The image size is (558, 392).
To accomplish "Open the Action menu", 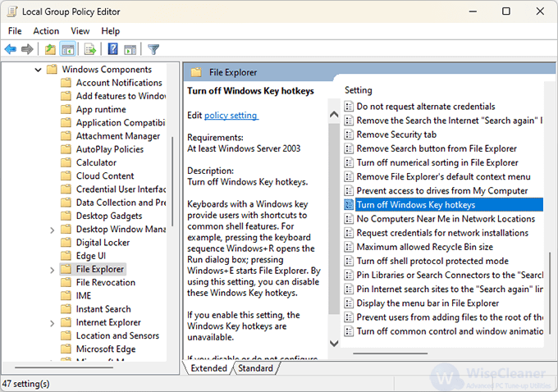I will click(46, 31).
